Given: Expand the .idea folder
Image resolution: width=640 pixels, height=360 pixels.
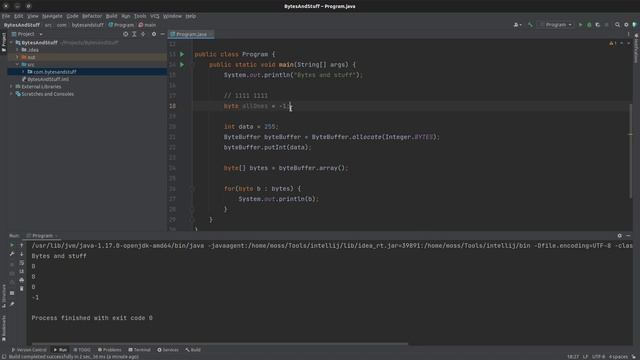Looking at the screenshot, I should coord(17,50).
